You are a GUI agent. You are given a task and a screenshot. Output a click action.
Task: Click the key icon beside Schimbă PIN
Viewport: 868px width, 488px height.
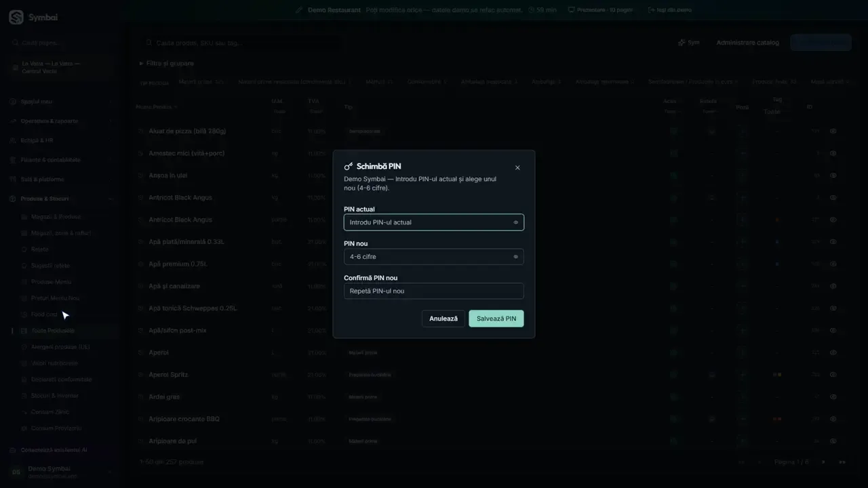pyautogui.click(x=349, y=167)
